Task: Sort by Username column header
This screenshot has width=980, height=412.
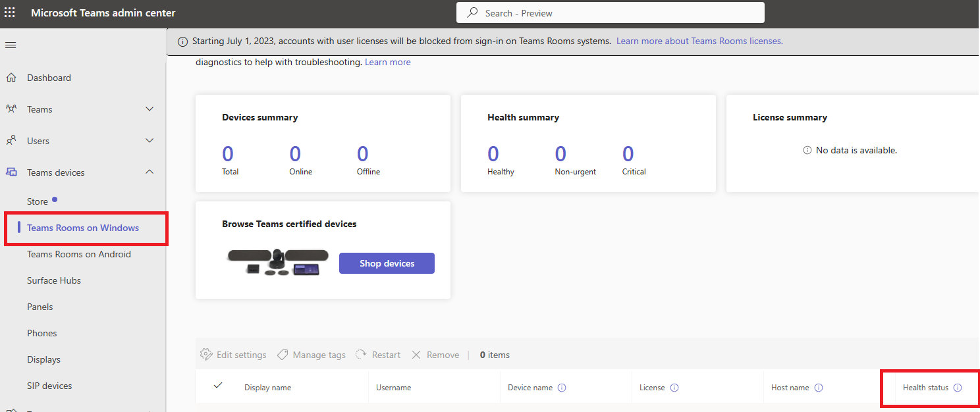Action: [393, 388]
